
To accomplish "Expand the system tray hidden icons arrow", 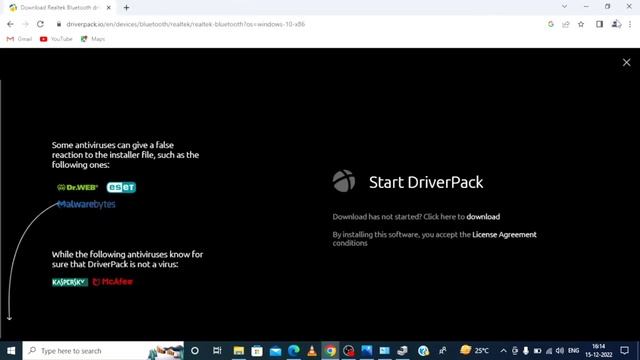I will 503,351.
